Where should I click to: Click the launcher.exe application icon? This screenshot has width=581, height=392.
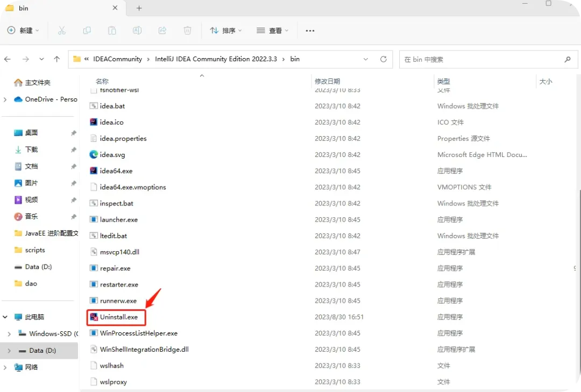(94, 219)
